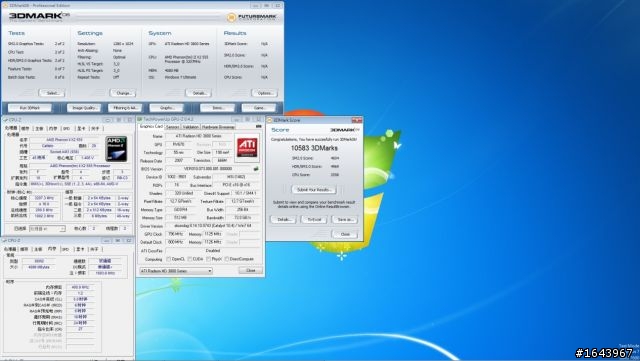Click the Submit Your Results button
This screenshot has width=640, height=361.
314,190
